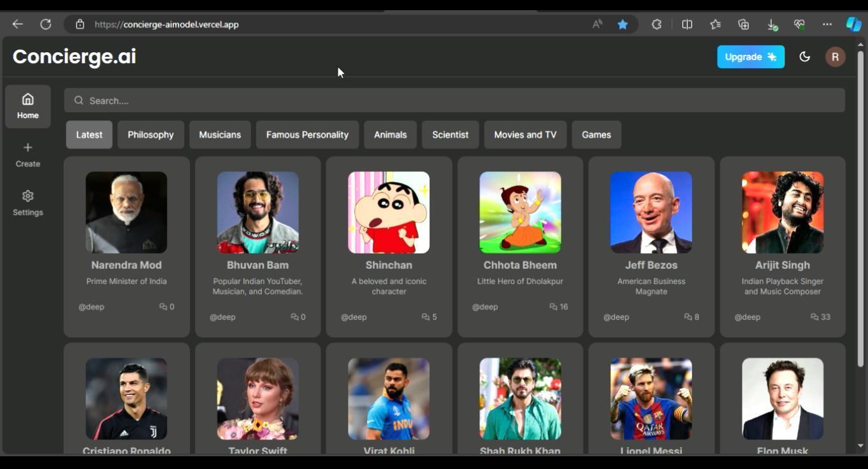This screenshot has height=469, width=868.
Task: Click the Search input field
Action: click(454, 101)
